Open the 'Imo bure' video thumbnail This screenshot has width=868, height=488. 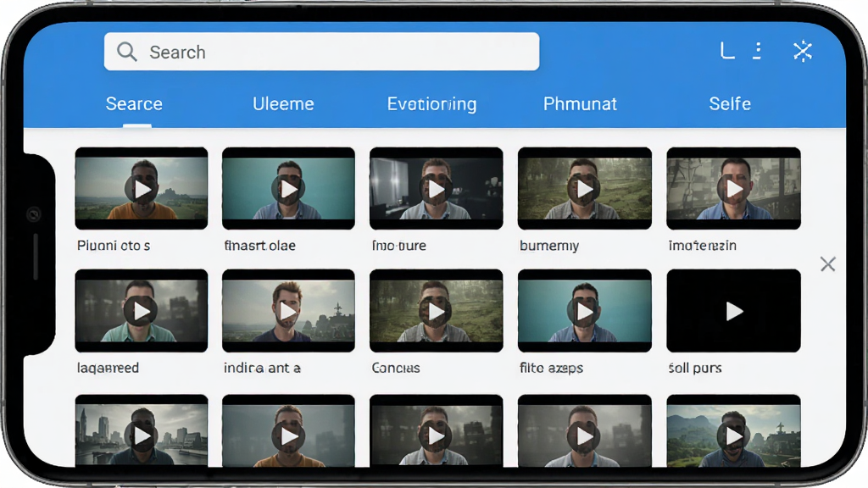pyautogui.click(x=437, y=188)
